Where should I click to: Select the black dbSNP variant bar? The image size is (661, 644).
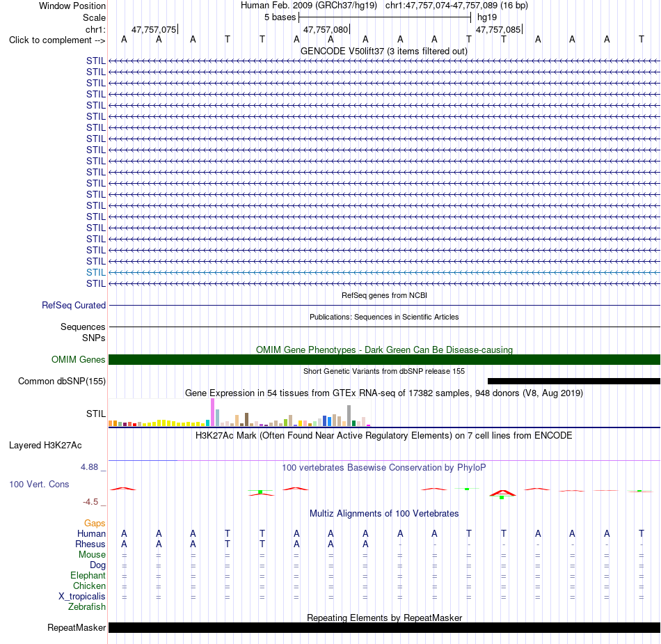coord(574,381)
